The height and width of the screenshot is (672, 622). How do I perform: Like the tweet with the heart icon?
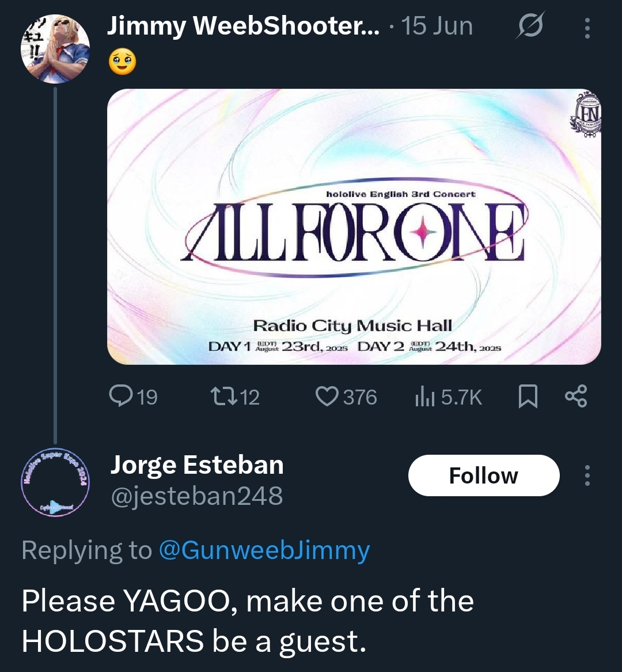click(x=328, y=397)
